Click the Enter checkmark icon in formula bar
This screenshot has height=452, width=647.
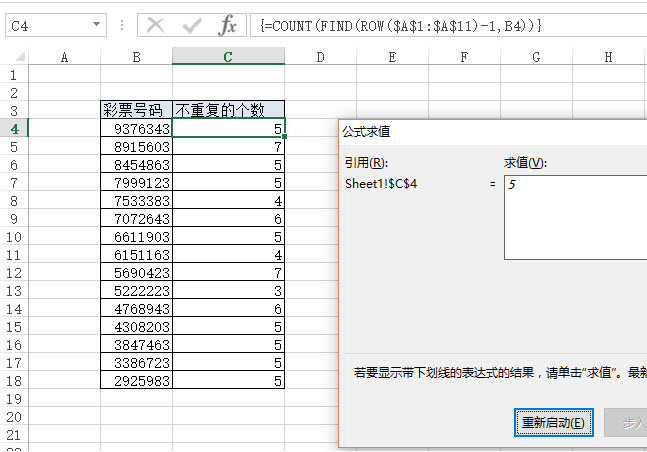click(192, 26)
